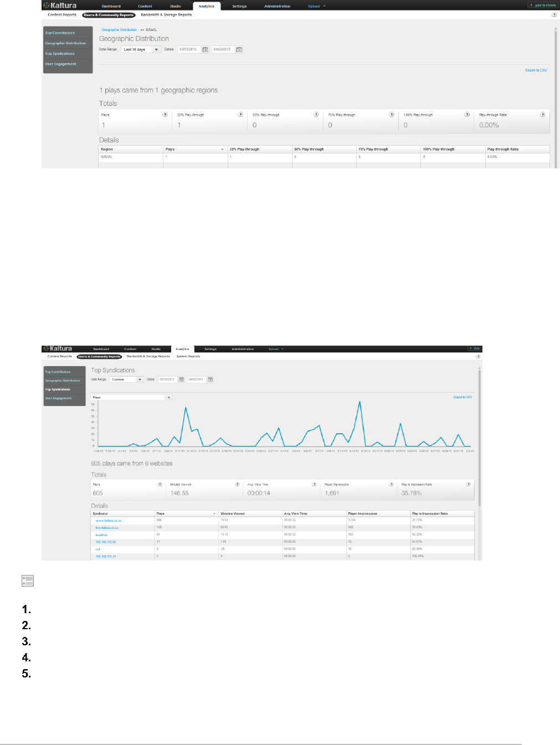The image size is (560, 745).
Task: Open User Engagement in the bottom window sidebar
Action: click(58, 398)
